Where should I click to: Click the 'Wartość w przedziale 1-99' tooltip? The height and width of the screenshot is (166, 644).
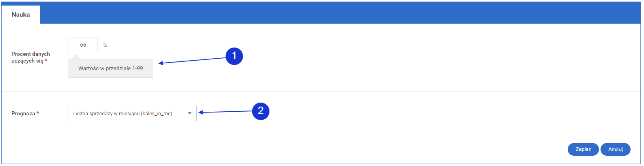click(x=111, y=68)
